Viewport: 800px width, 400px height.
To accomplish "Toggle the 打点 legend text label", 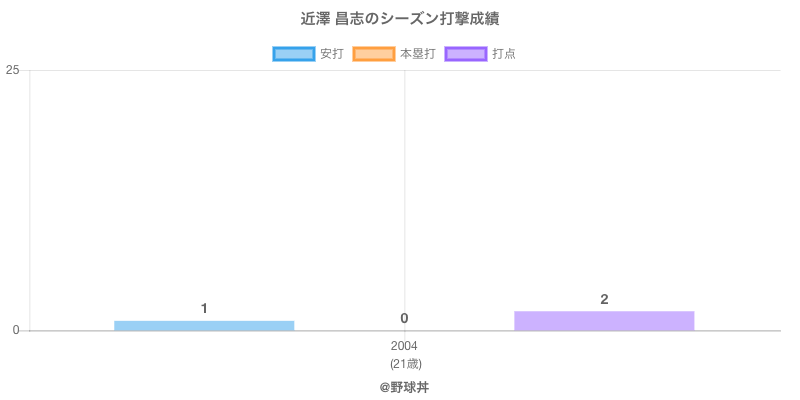I will [x=504, y=54].
